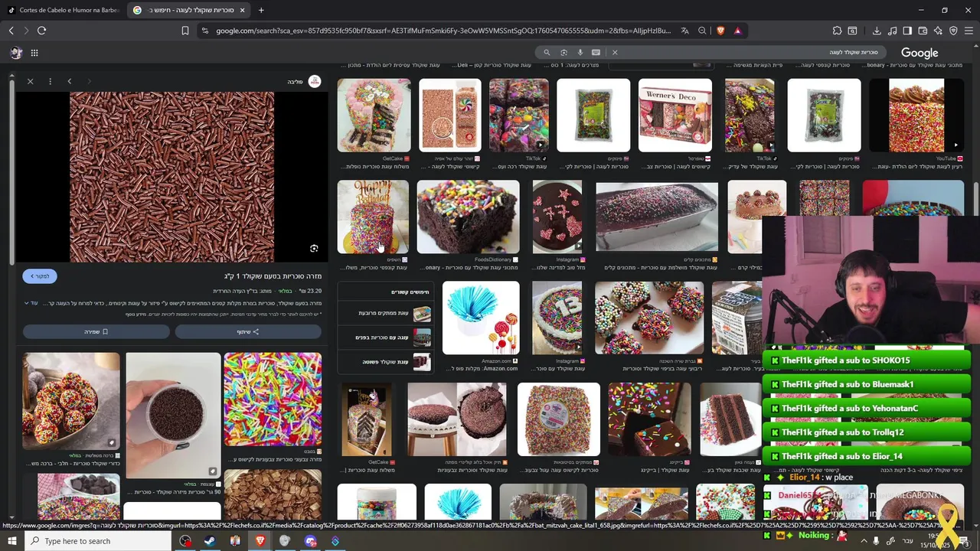Open the Happy Birthday sprinkle cake thumbnail
The image size is (980, 551).
pyautogui.click(x=373, y=217)
